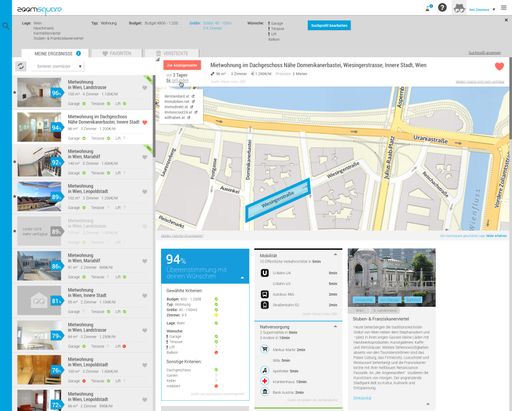Select the highlighted Wiesingerstraße segment on the map
This screenshot has height=411, width=512.
[278, 200]
